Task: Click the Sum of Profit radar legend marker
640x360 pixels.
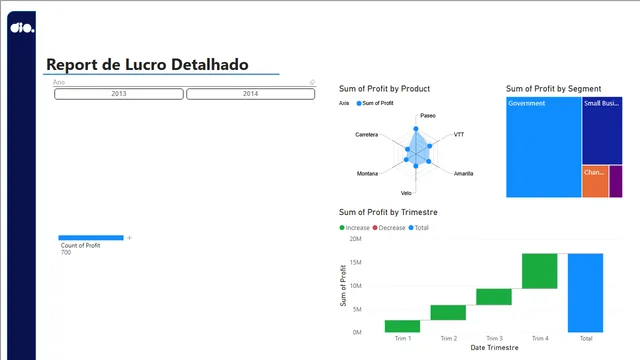Action: (359, 103)
